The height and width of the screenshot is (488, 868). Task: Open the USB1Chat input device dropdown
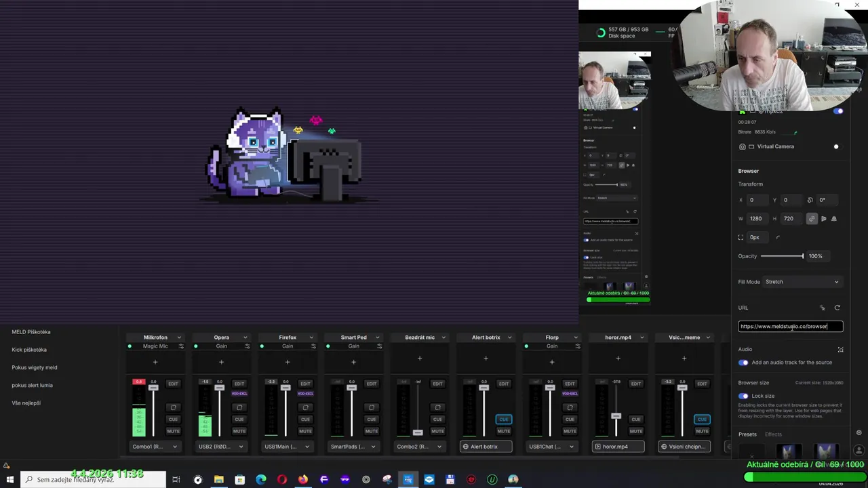coord(552,447)
